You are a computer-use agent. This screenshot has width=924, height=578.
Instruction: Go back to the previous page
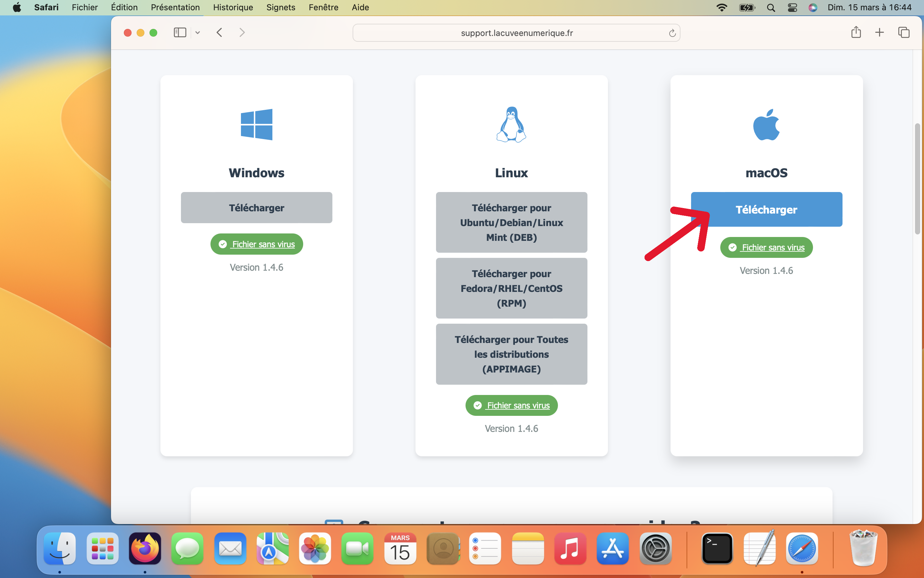[219, 32]
